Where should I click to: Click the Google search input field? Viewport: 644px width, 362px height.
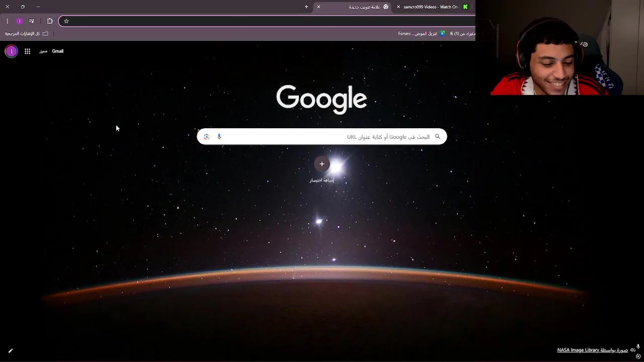pos(322,137)
